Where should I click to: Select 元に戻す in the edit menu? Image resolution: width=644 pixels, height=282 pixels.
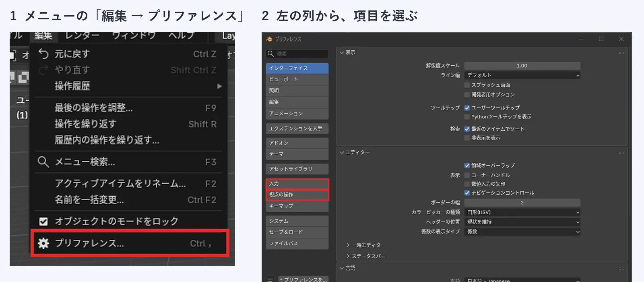(129, 54)
